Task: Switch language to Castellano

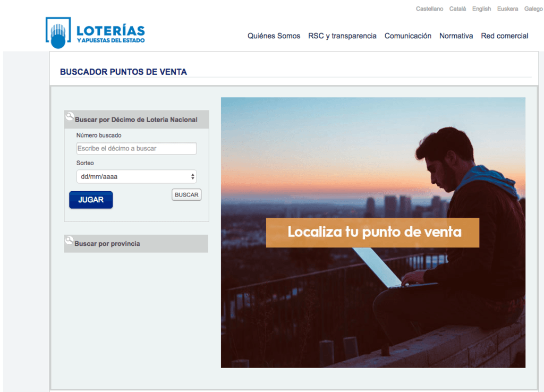Action: pyautogui.click(x=429, y=8)
